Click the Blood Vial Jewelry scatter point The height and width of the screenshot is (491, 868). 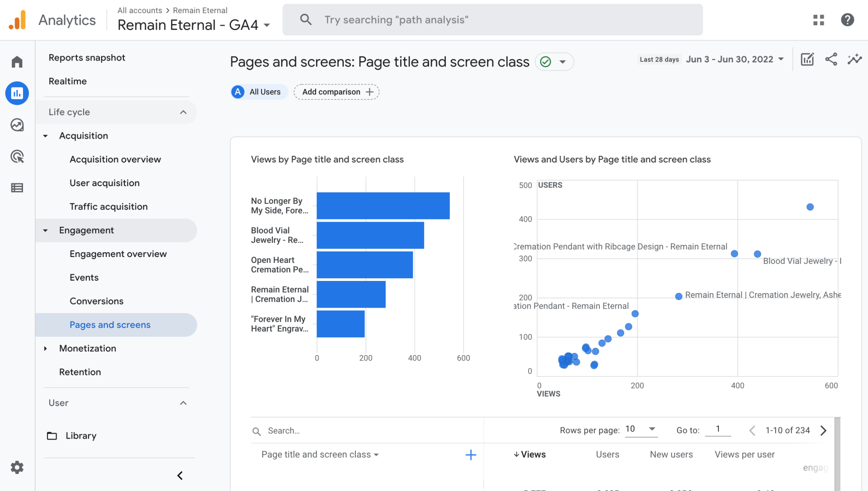click(x=757, y=254)
